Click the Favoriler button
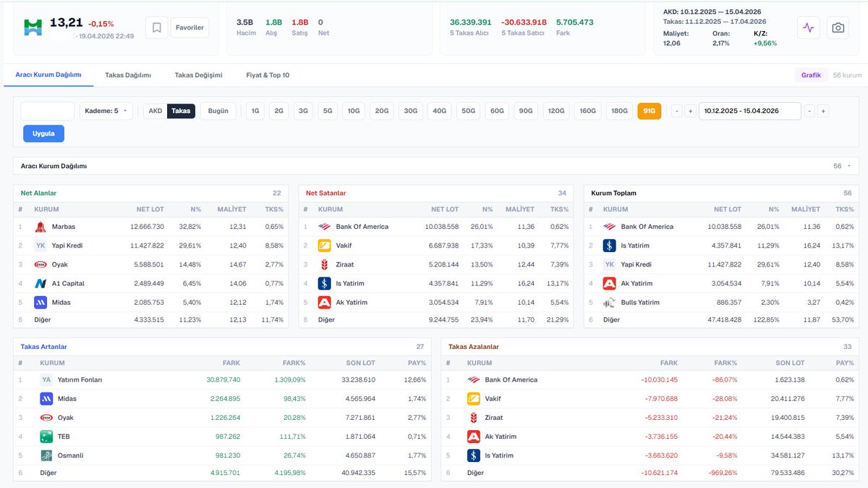The height and width of the screenshot is (488, 868). pos(190,28)
